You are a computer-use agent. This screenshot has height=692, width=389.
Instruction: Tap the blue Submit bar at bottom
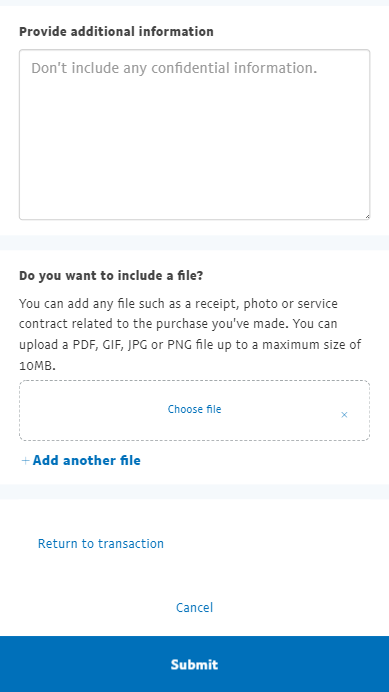pyautogui.click(x=194, y=664)
